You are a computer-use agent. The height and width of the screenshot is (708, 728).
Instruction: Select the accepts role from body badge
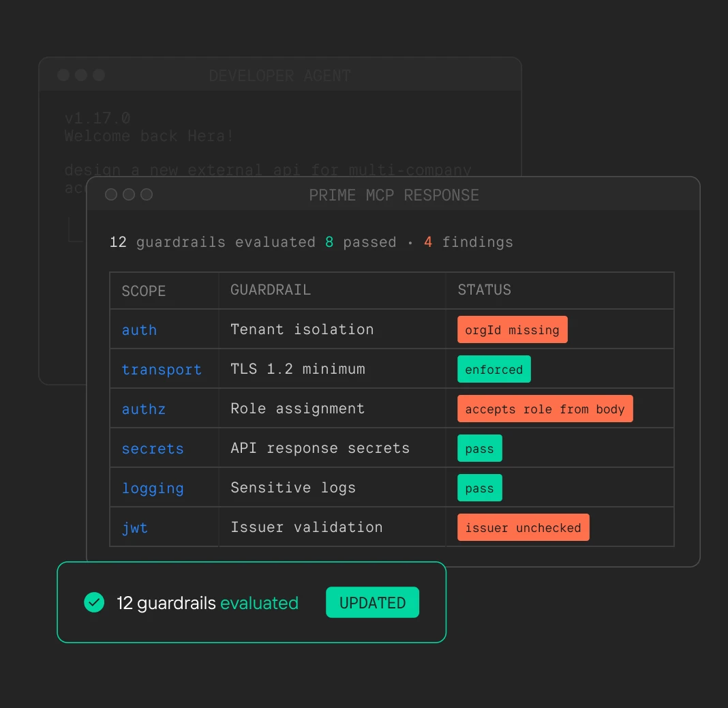[545, 409]
